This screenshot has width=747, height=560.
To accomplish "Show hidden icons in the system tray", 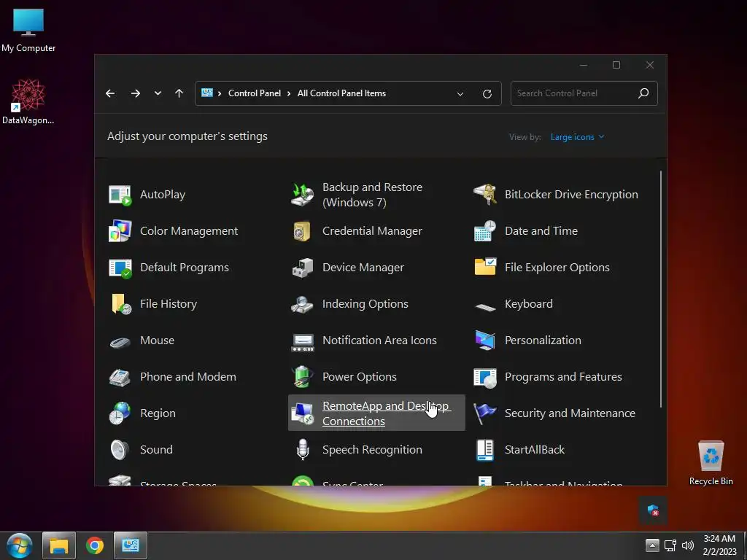I will pyautogui.click(x=651, y=545).
